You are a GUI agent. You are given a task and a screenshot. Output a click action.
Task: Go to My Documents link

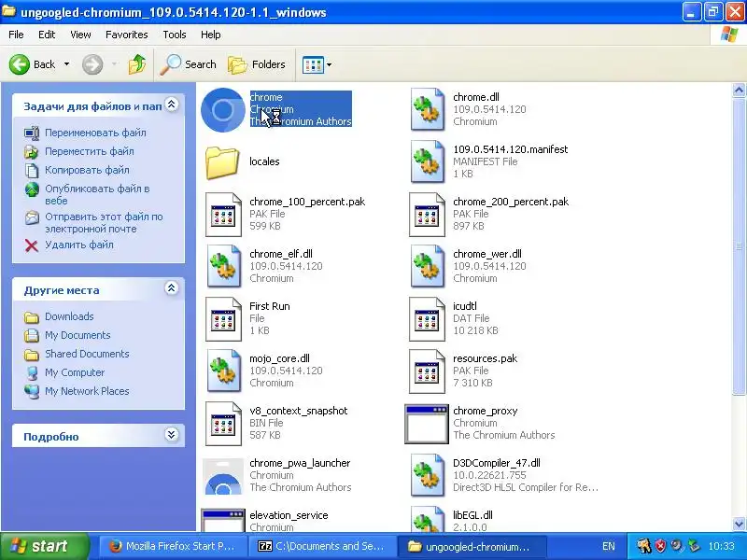(x=78, y=335)
